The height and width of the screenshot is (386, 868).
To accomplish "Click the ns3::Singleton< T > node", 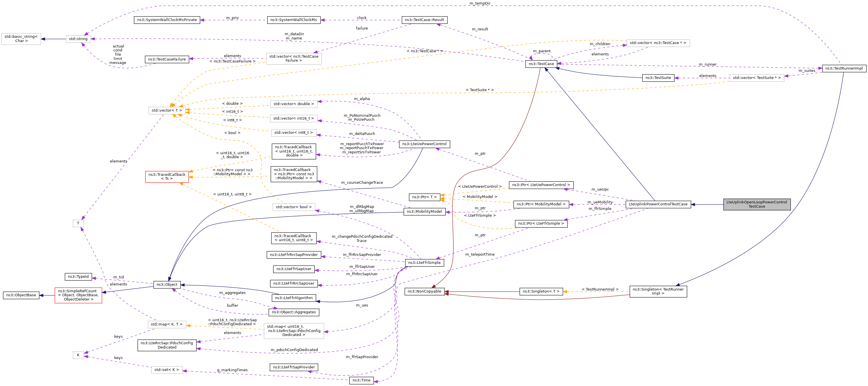I will coord(541,291).
